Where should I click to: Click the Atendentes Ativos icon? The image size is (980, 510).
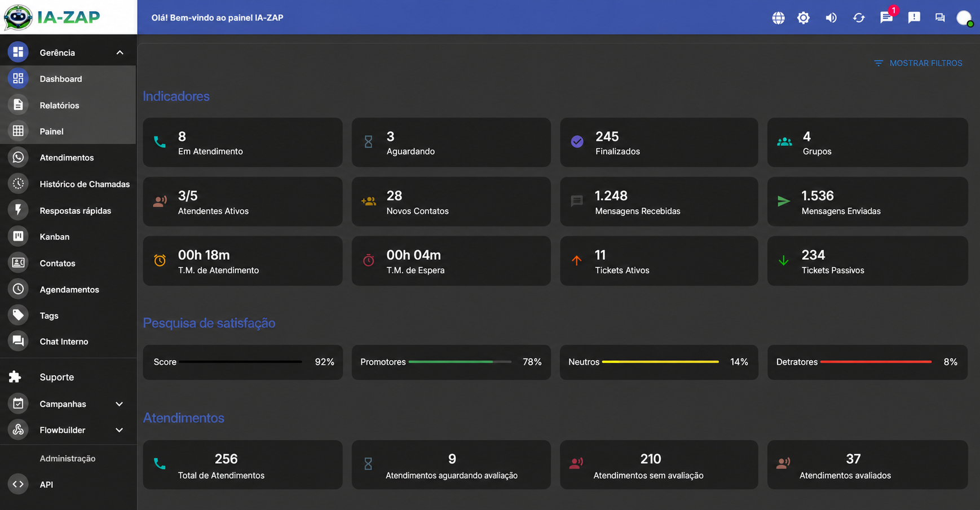[160, 201]
